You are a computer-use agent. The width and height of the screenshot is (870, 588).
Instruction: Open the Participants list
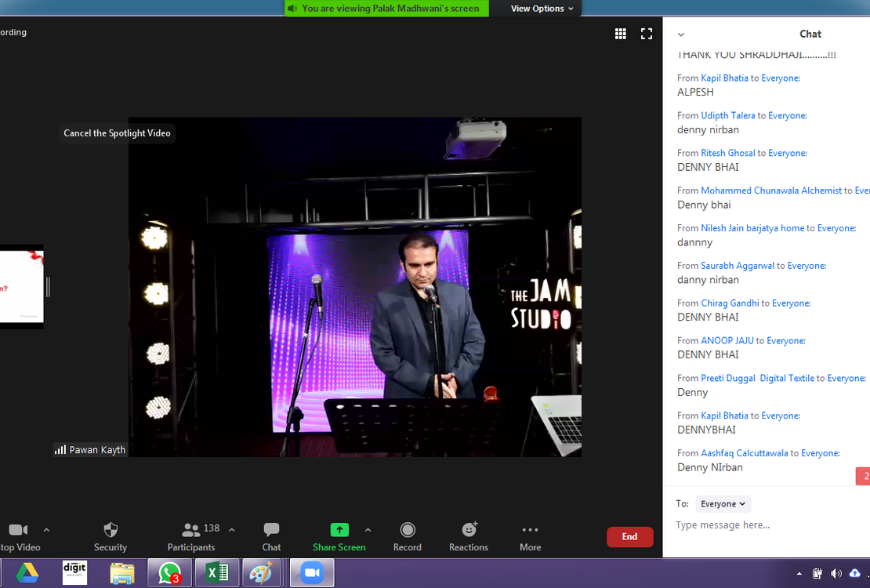tap(191, 536)
